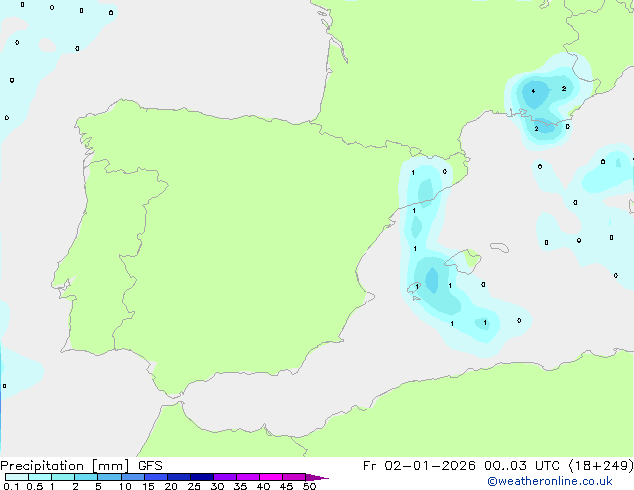Click the '50' legend scale label

tap(309, 486)
